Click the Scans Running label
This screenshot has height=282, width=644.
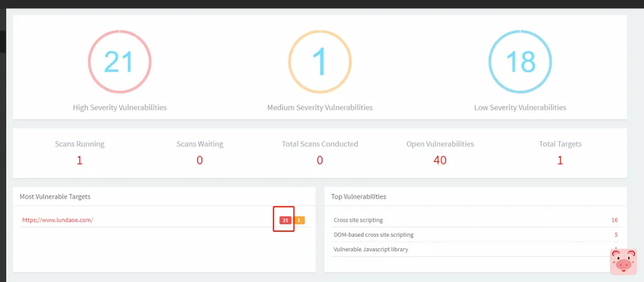80,144
